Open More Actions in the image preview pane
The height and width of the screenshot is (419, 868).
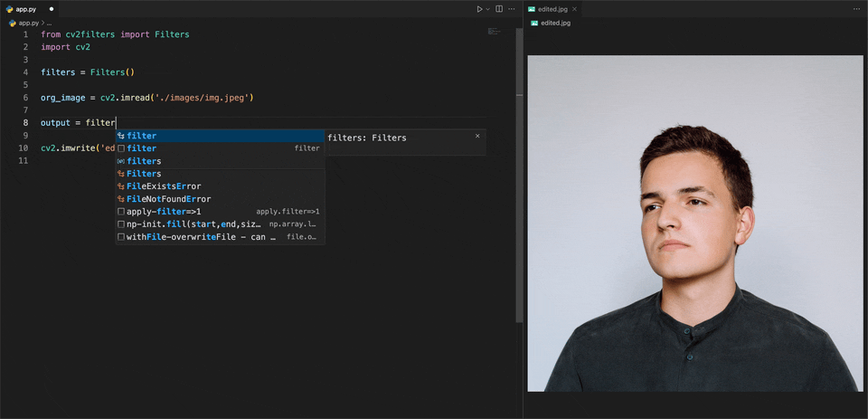click(856, 9)
